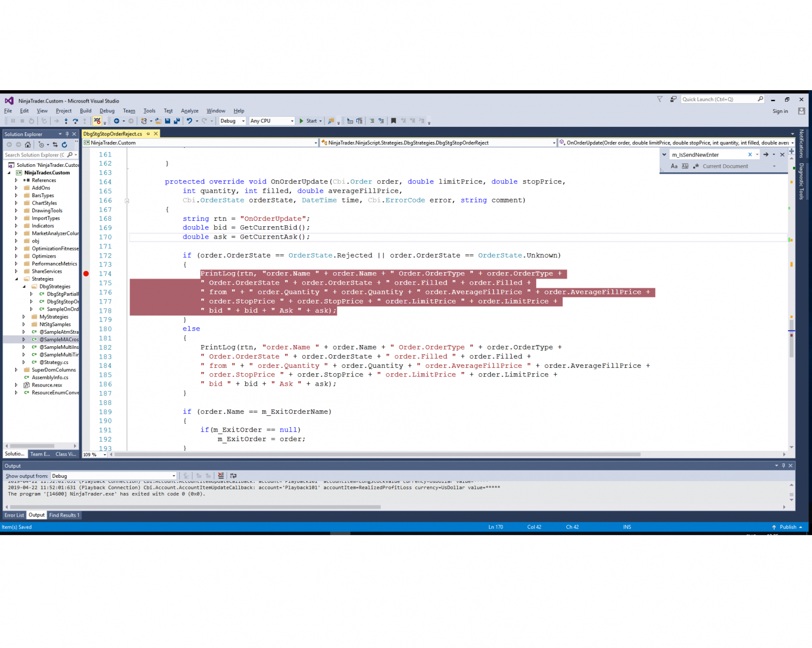Click the code editor horizontal scrollbar
The image size is (812, 648).
tap(377, 455)
